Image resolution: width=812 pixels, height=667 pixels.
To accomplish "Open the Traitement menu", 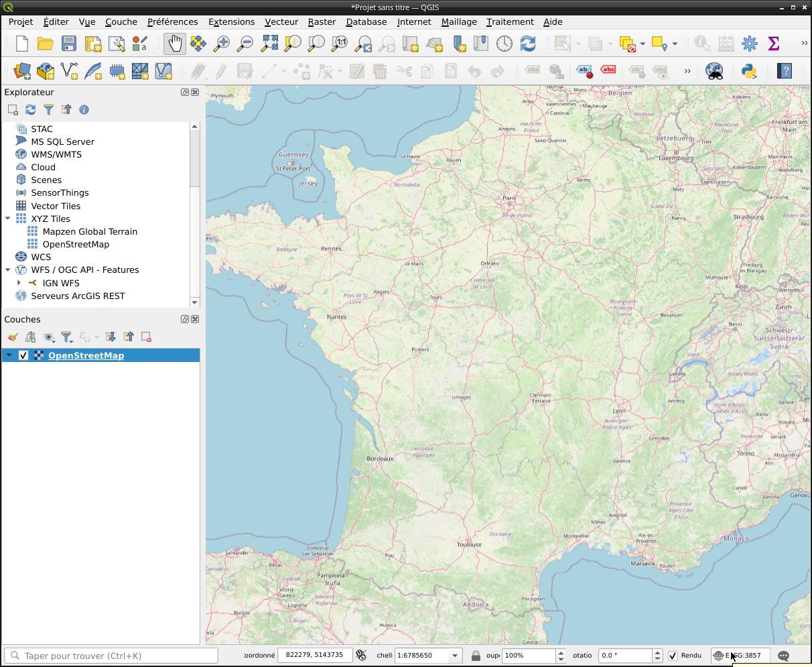I will pyautogui.click(x=510, y=21).
